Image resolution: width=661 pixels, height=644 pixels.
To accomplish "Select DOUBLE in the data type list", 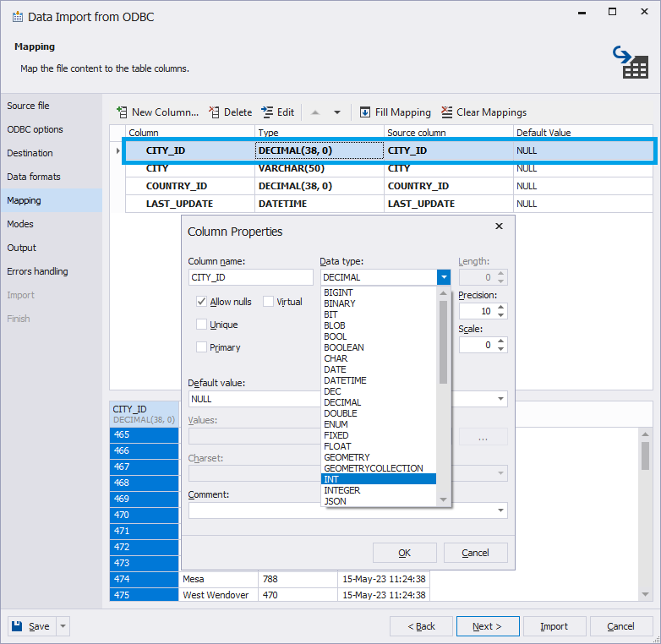I will (379, 413).
